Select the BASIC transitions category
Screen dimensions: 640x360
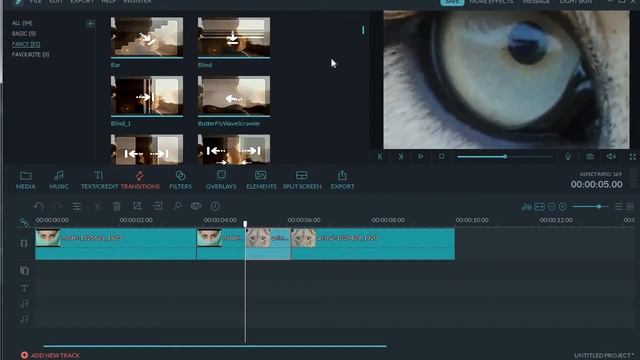(23, 33)
